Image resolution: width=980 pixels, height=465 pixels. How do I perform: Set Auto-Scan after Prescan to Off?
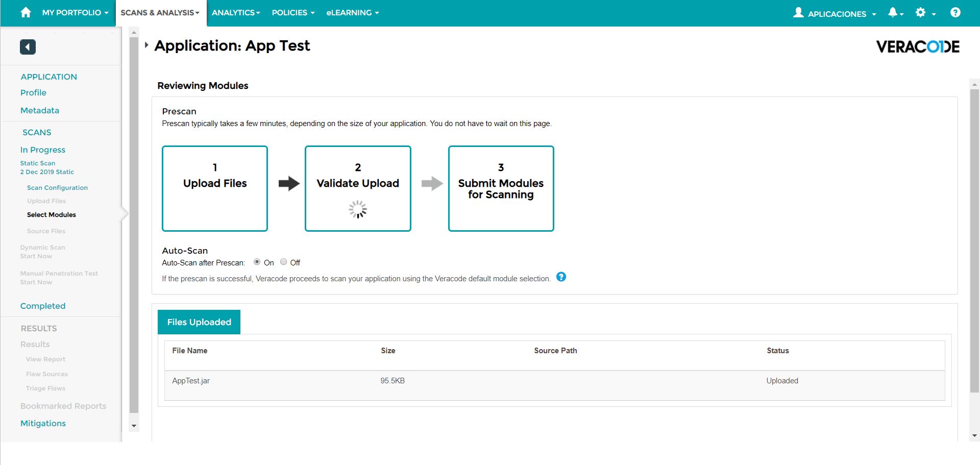point(283,262)
